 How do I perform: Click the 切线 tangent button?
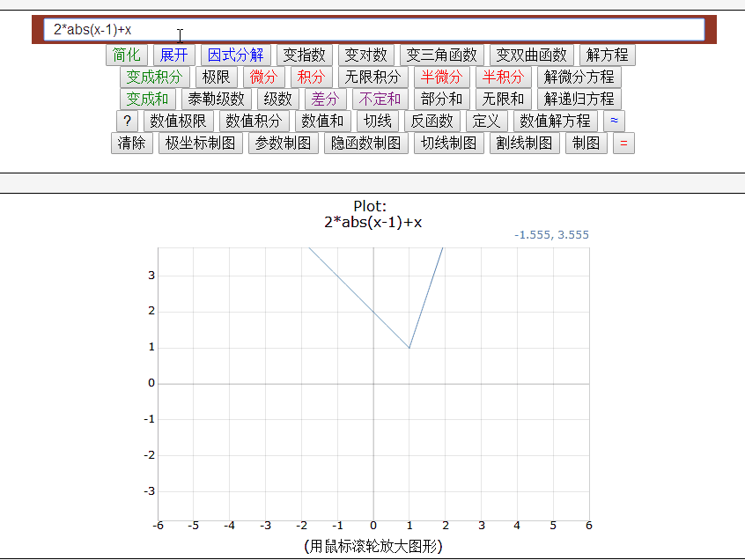(377, 122)
